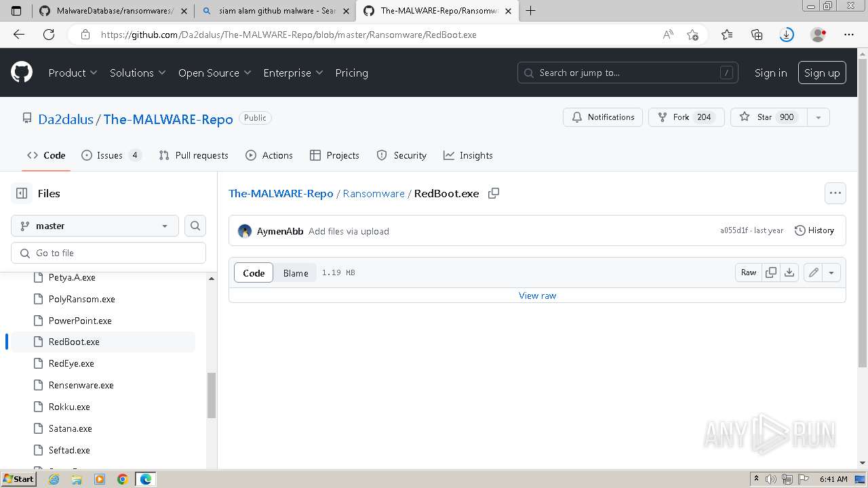Expand the Open Source menu
Image resolution: width=868 pixels, height=488 pixels.
click(x=214, y=73)
